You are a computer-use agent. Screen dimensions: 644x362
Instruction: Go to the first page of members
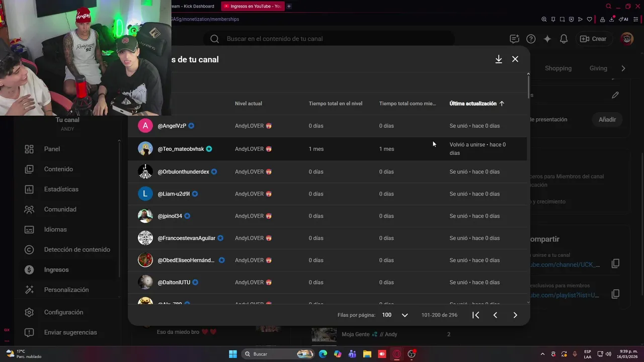475,315
